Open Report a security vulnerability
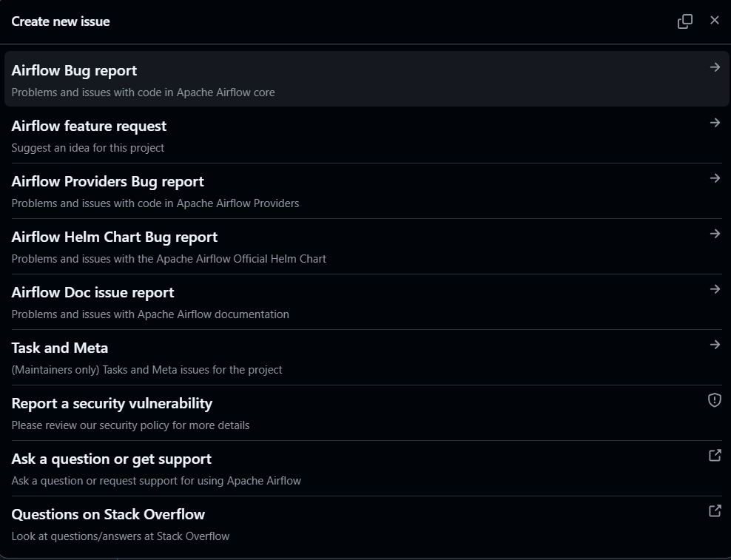731x560 pixels. point(367,413)
